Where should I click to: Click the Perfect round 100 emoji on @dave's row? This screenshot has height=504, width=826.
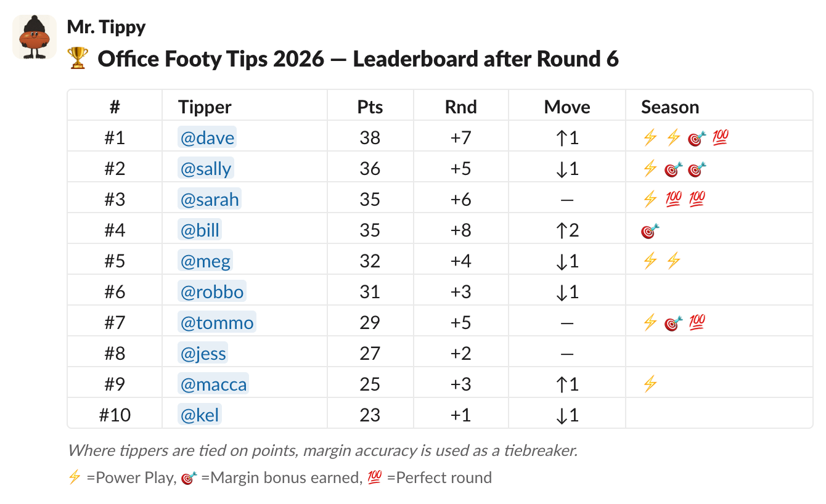click(719, 137)
